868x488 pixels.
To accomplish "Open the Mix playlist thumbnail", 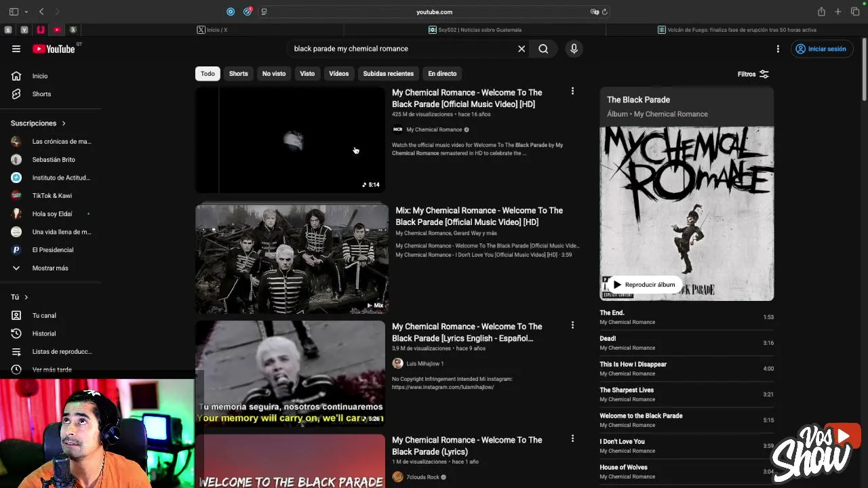I will (x=292, y=259).
